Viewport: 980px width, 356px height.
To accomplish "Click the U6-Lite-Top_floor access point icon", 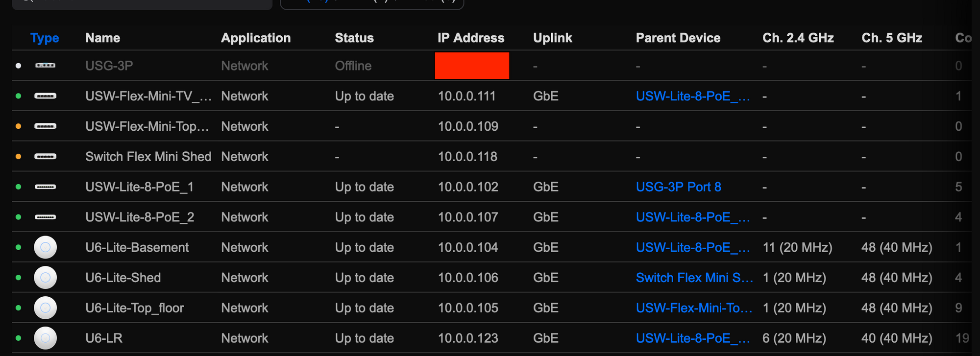I will coord(45,308).
